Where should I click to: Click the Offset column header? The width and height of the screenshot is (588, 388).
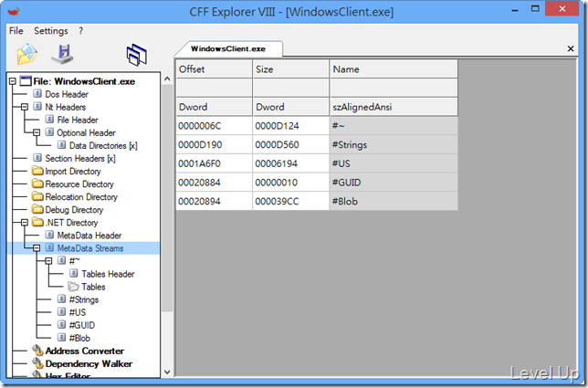coord(215,69)
